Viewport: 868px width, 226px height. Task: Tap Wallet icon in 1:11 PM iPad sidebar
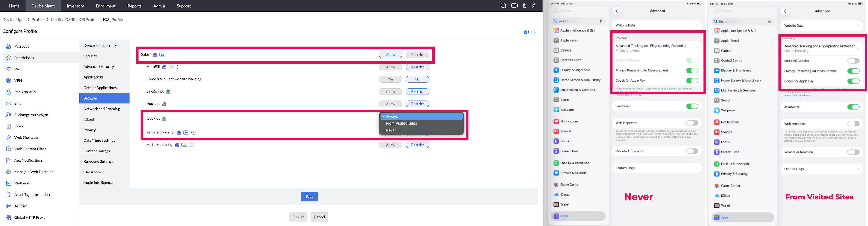click(717, 206)
